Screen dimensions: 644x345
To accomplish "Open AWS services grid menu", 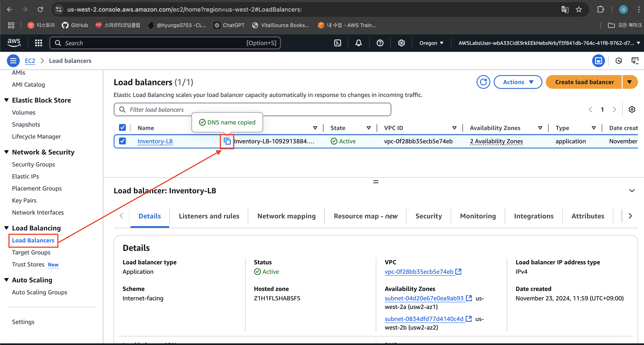I will (x=39, y=43).
